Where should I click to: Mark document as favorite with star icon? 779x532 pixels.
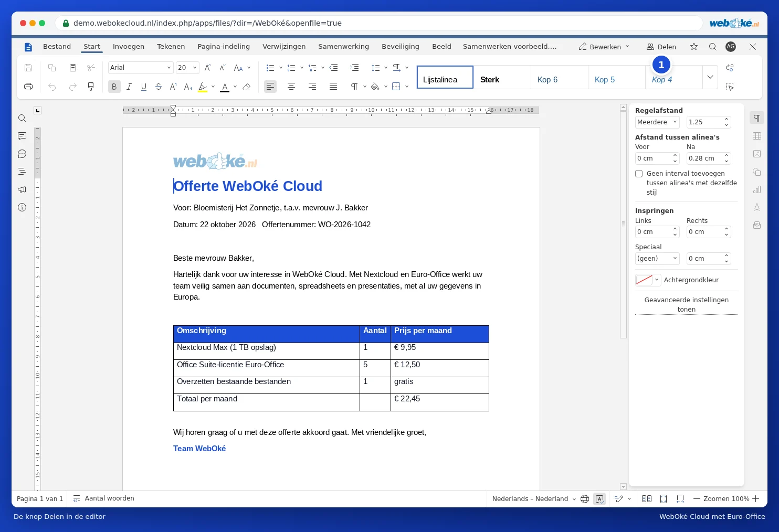click(x=694, y=47)
